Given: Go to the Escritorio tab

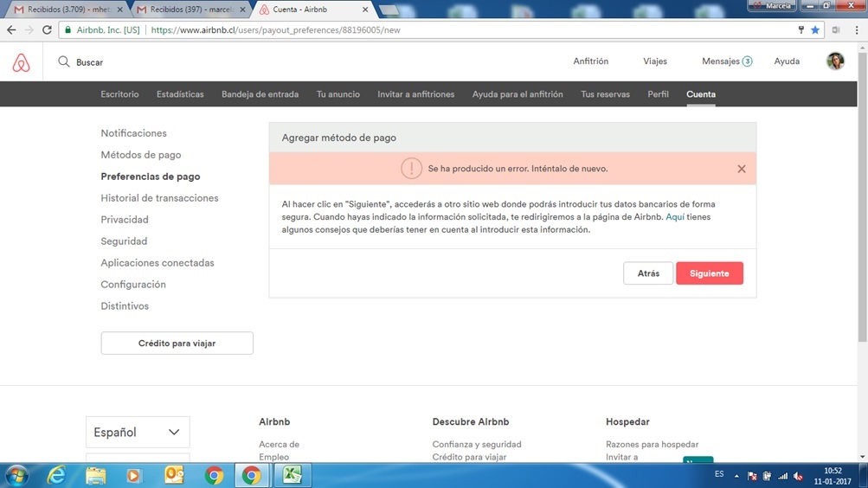Looking at the screenshot, I should (x=119, y=94).
